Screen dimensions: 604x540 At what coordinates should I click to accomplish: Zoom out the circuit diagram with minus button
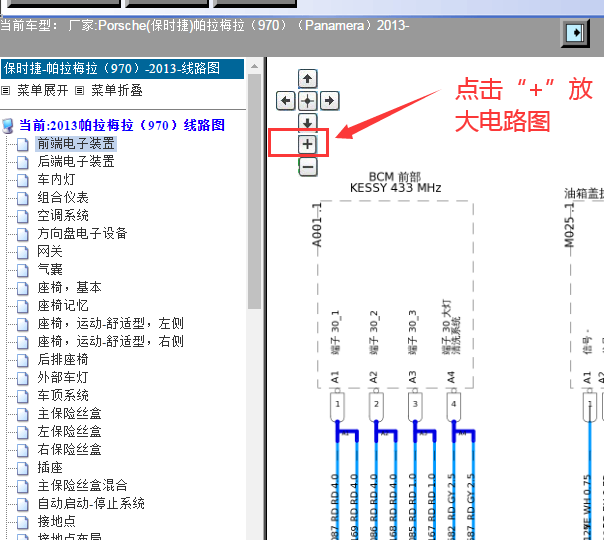[x=308, y=167]
